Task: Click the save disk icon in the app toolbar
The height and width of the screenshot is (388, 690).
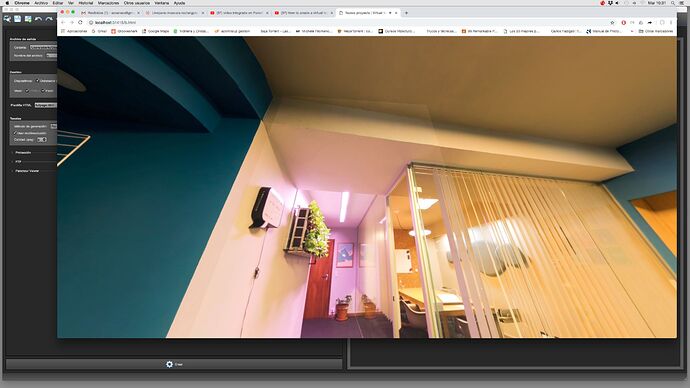Action: (x=18, y=19)
